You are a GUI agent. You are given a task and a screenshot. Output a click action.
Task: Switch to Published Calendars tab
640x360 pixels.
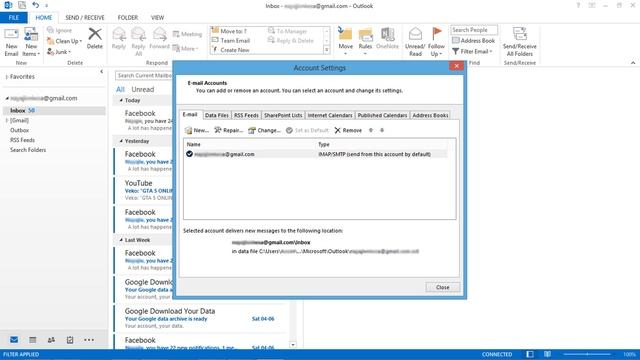click(x=382, y=115)
